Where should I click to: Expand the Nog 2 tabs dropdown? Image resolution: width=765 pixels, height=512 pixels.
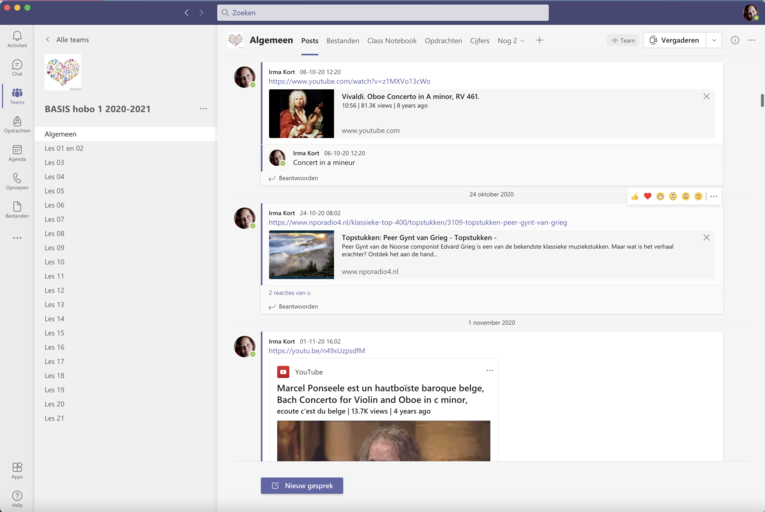[511, 41]
